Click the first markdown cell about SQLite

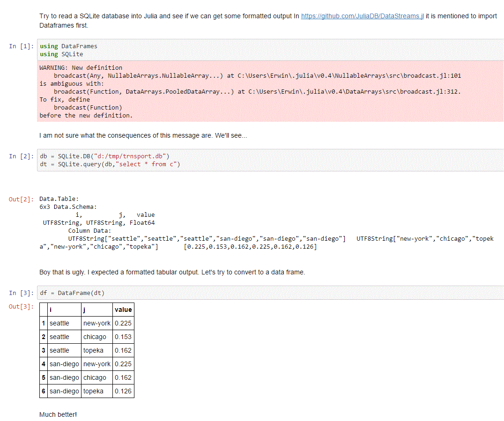click(x=141, y=21)
